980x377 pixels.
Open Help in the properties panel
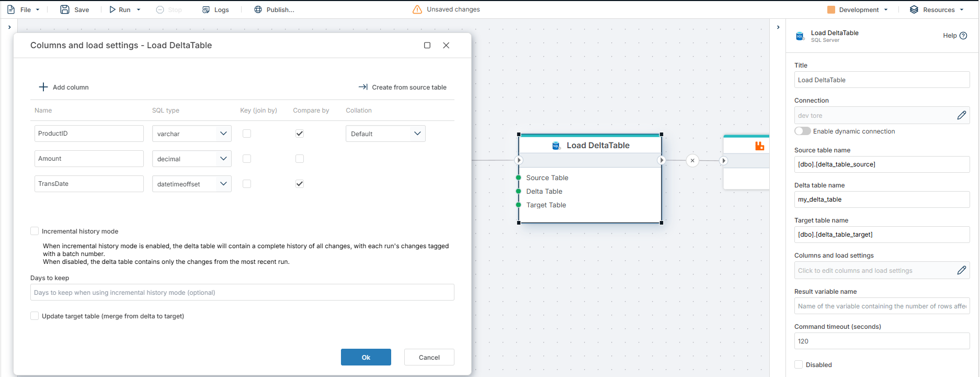(x=955, y=36)
